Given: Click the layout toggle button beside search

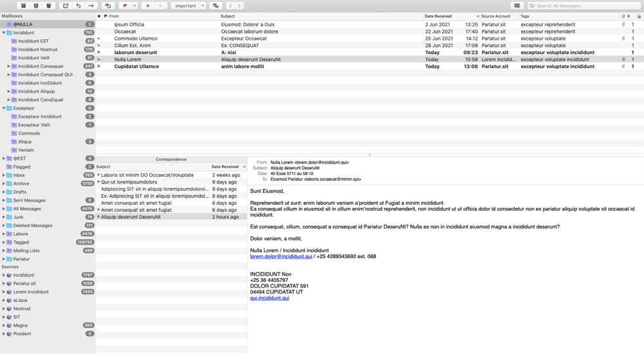Looking at the screenshot, I should click(517, 6).
